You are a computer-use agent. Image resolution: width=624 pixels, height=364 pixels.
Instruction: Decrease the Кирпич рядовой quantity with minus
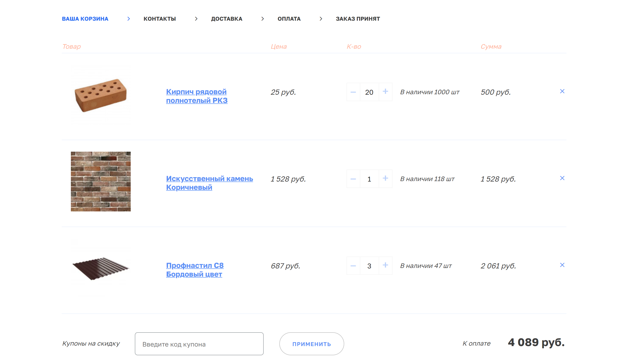353,92
